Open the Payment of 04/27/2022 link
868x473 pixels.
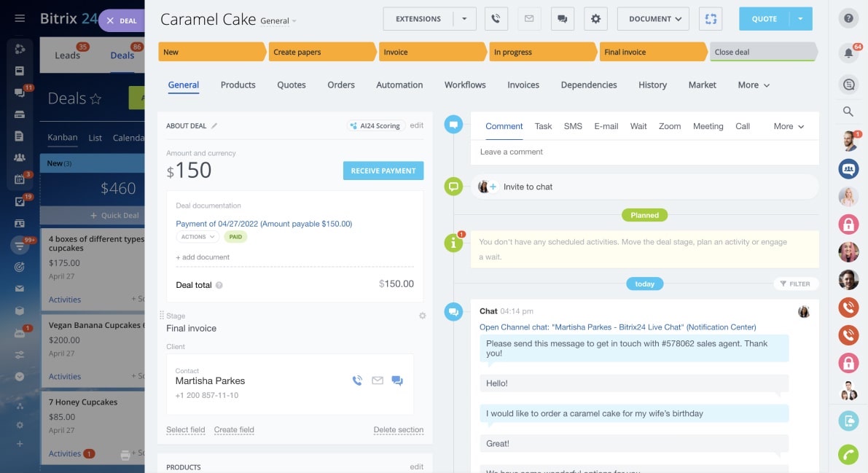pos(264,224)
